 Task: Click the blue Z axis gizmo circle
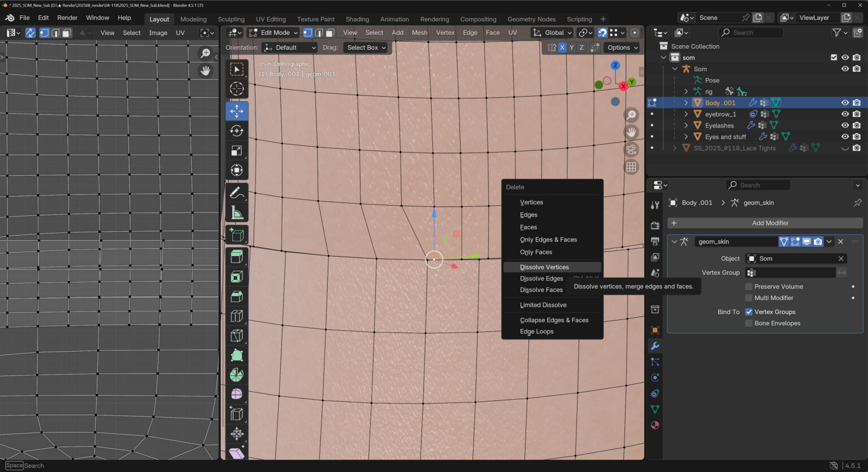615,65
